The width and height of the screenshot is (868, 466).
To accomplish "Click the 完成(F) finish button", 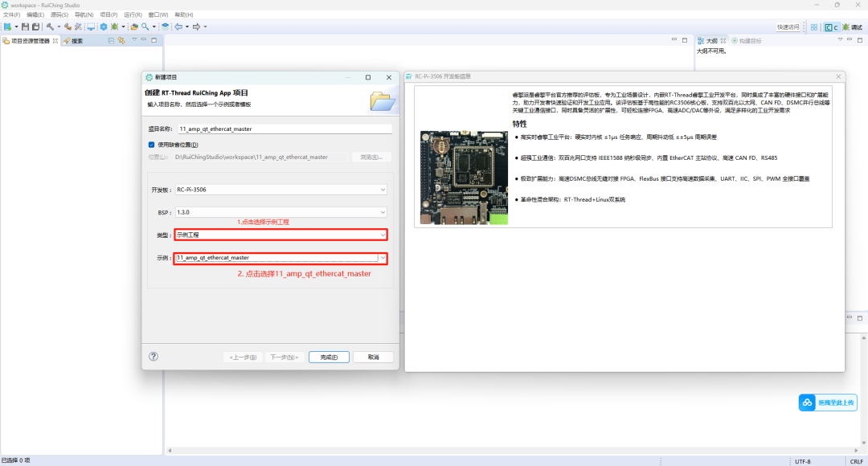I will pos(329,358).
